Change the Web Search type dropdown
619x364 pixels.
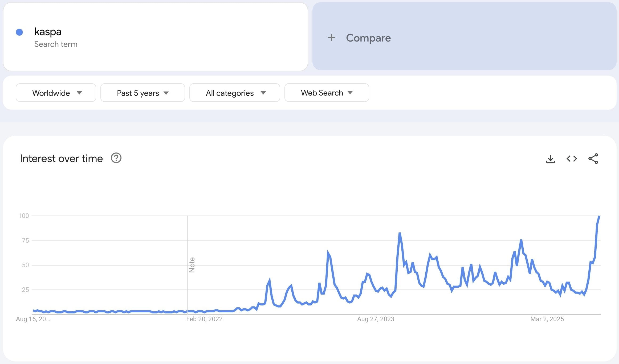click(327, 93)
